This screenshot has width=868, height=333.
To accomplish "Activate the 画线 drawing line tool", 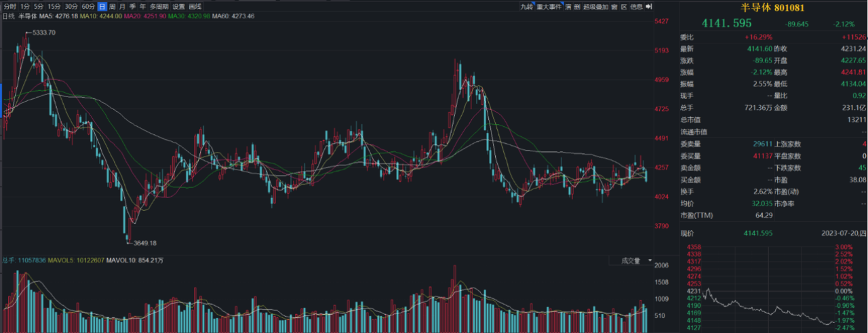I will tap(195, 7).
